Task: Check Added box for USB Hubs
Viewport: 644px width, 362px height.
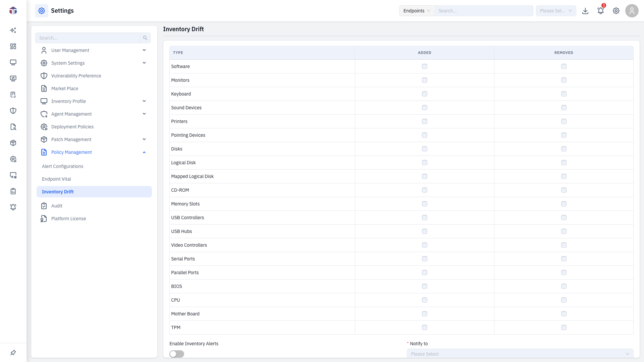Action: (425, 231)
